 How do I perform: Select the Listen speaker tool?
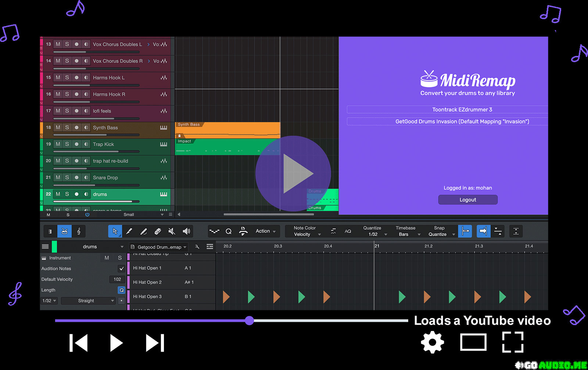[x=186, y=231]
